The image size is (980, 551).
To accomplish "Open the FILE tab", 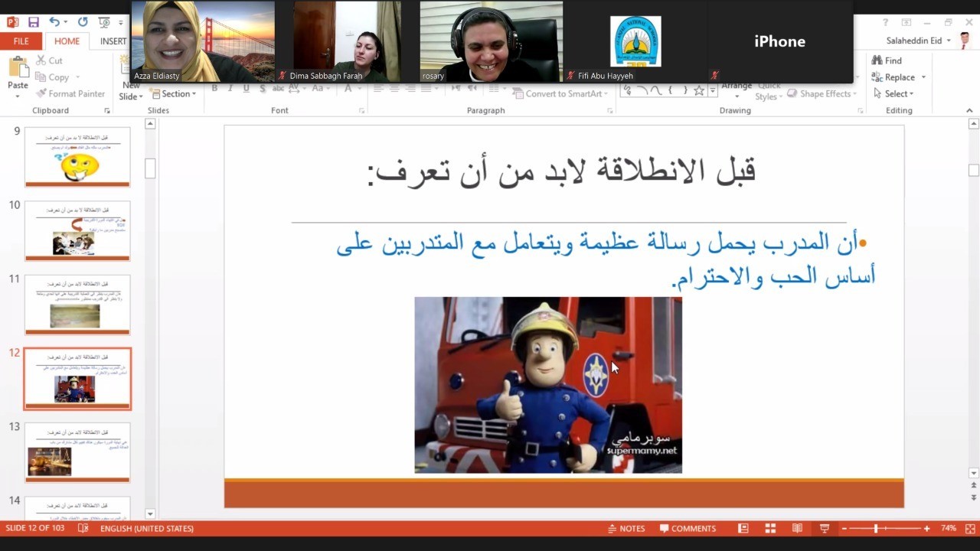I will [x=21, y=41].
